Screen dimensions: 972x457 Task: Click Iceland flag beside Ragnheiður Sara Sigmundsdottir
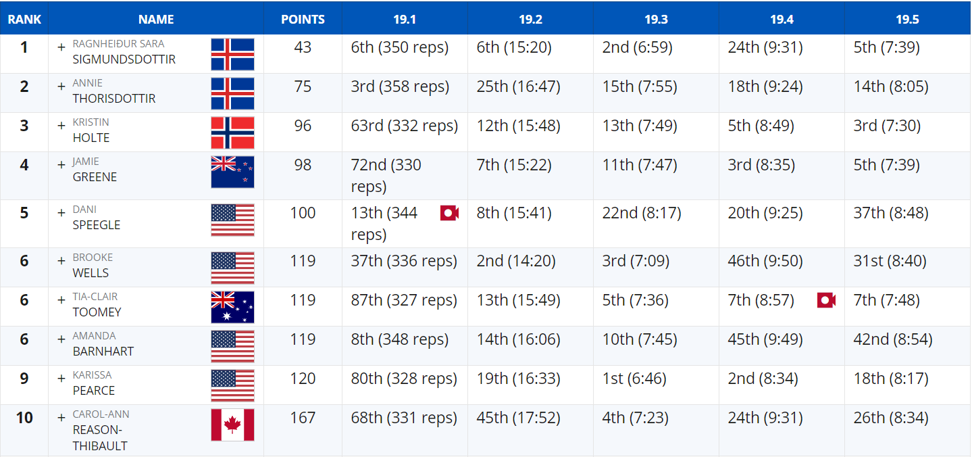[232, 54]
